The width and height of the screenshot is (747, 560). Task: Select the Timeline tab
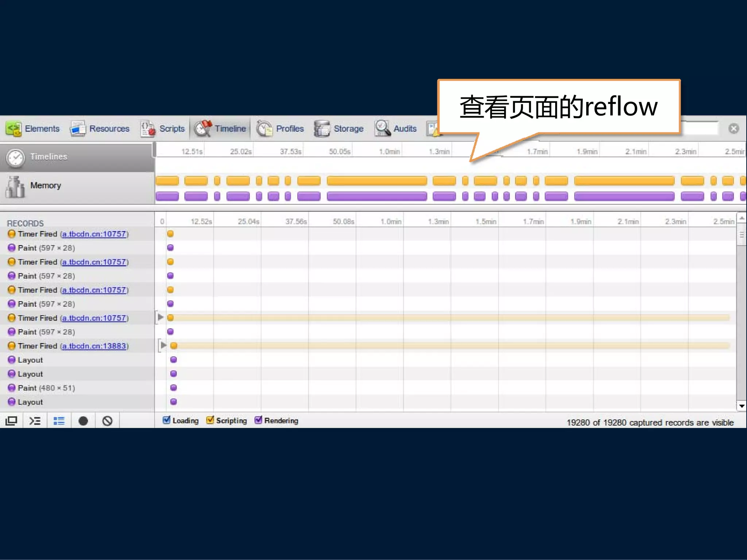pos(220,129)
